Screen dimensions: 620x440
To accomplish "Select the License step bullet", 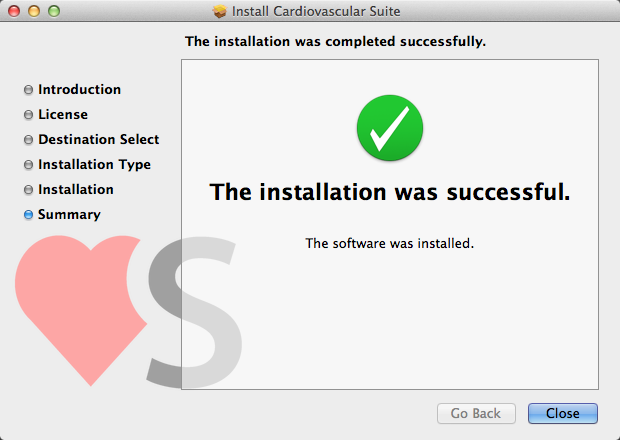I will coord(28,115).
